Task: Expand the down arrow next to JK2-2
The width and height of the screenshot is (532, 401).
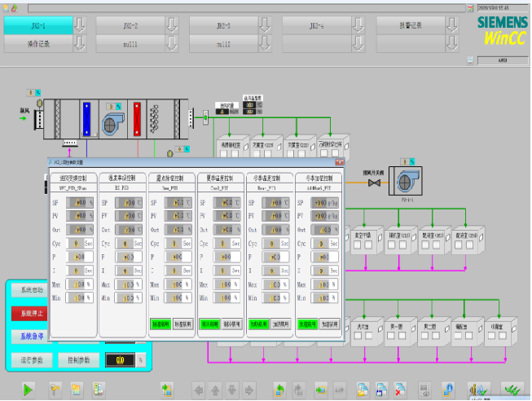Action: point(172,25)
